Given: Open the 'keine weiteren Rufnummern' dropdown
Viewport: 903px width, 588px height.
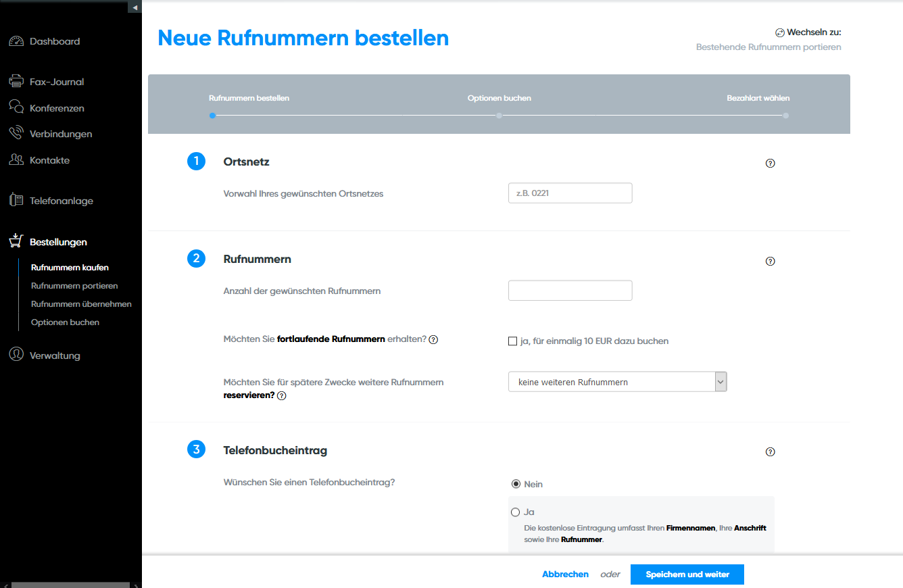Looking at the screenshot, I should pos(617,382).
